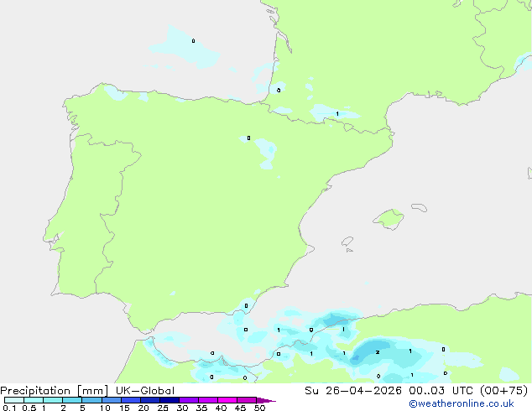Click the '50' legend scale label
The image size is (532, 411).
tap(259, 408)
